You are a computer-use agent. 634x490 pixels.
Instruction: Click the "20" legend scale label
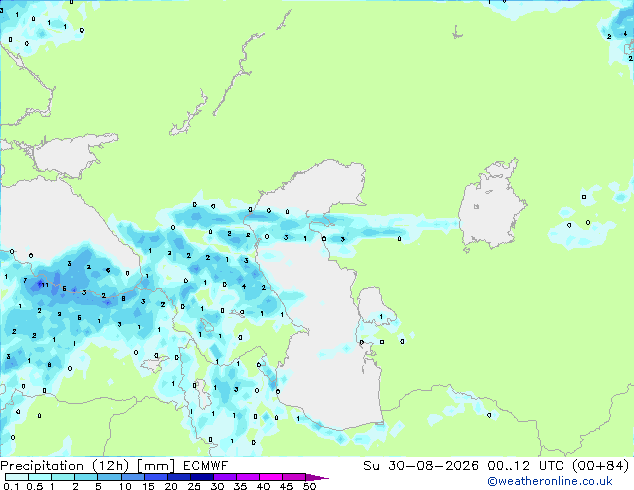171,486
